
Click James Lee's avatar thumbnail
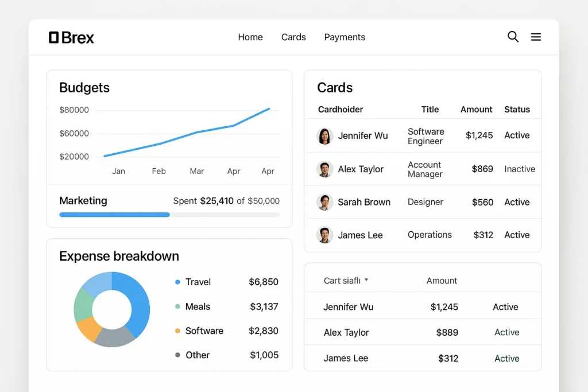324,235
